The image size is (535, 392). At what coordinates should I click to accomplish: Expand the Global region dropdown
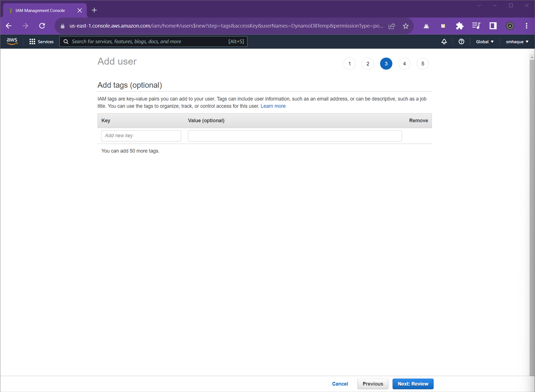pyautogui.click(x=484, y=42)
